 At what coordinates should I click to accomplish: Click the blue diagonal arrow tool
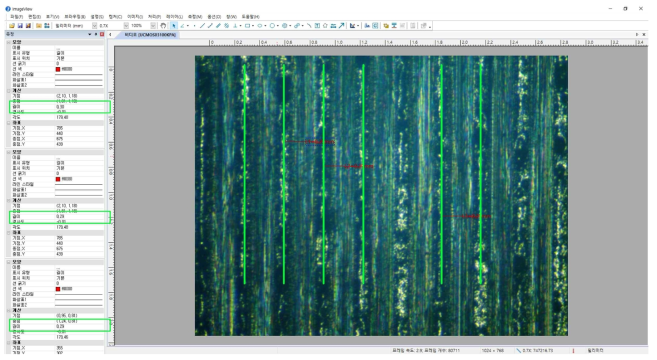[x=341, y=26]
